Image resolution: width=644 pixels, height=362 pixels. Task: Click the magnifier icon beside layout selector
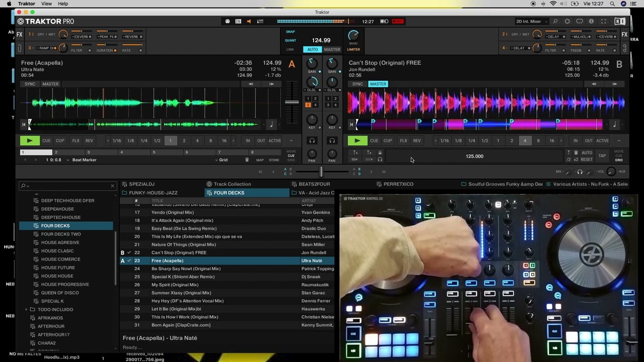pyautogui.click(x=555, y=21)
